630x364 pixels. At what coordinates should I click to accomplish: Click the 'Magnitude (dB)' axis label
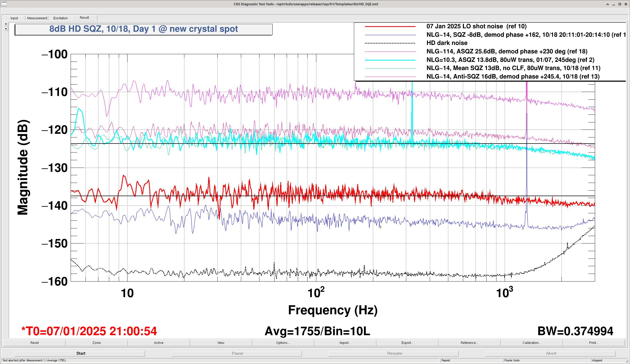(23, 168)
